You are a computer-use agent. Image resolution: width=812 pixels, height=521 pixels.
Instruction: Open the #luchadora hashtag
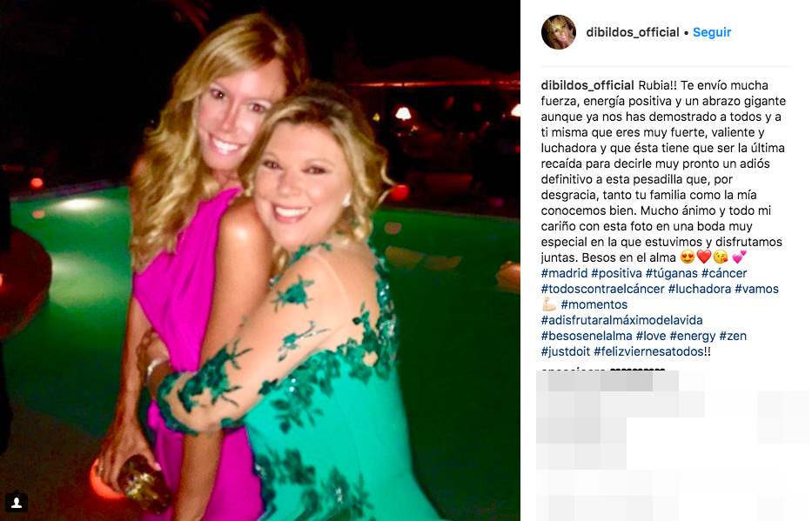pos(700,289)
